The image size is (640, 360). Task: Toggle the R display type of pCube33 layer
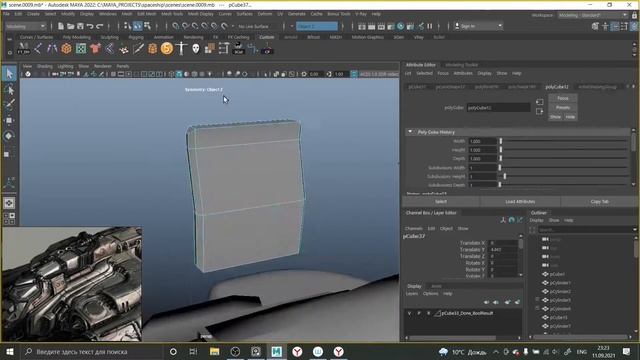(429, 313)
